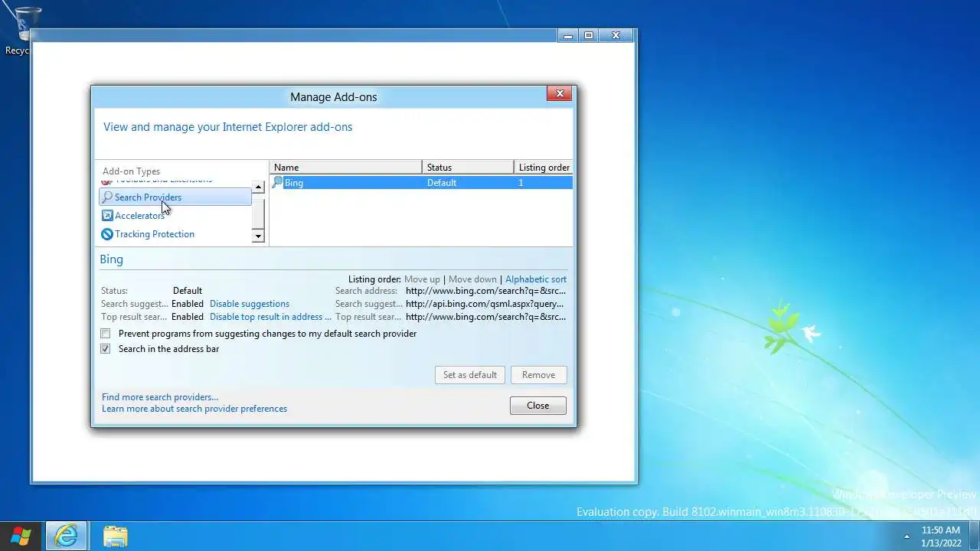The height and width of the screenshot is (551, 980).
Task: Click Disable suggestions link
Action: [250, 304]
